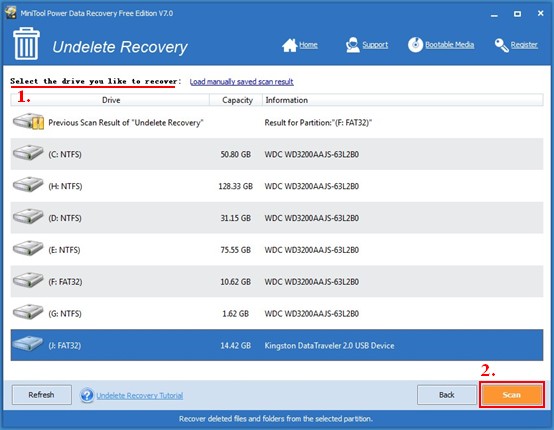554x430 pixels.
Task: Click the drive icon for J: FAT32
Action: (x=28, y=343)
